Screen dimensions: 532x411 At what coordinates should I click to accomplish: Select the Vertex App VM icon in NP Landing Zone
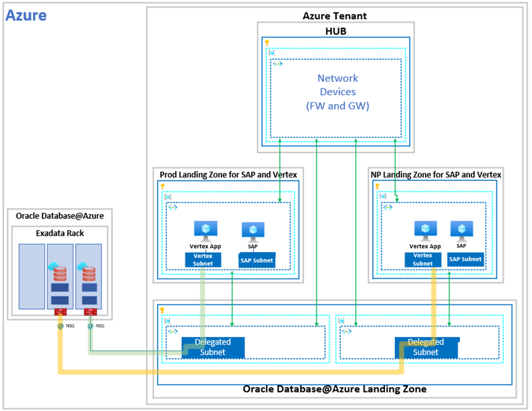click(x=426, y=232)
